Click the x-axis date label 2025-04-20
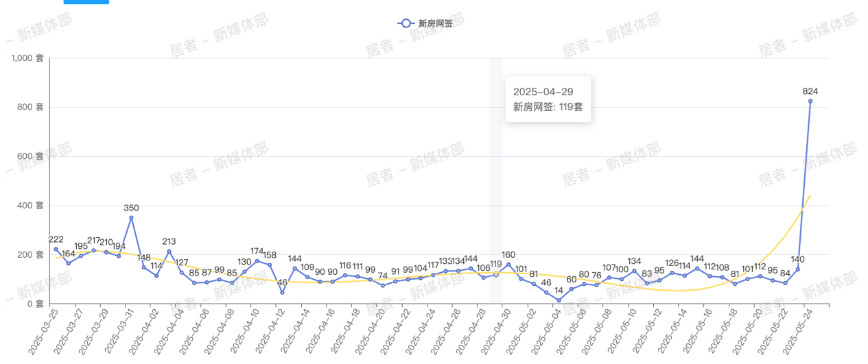This screenshot has width=868, height=364. coord(369,331)
